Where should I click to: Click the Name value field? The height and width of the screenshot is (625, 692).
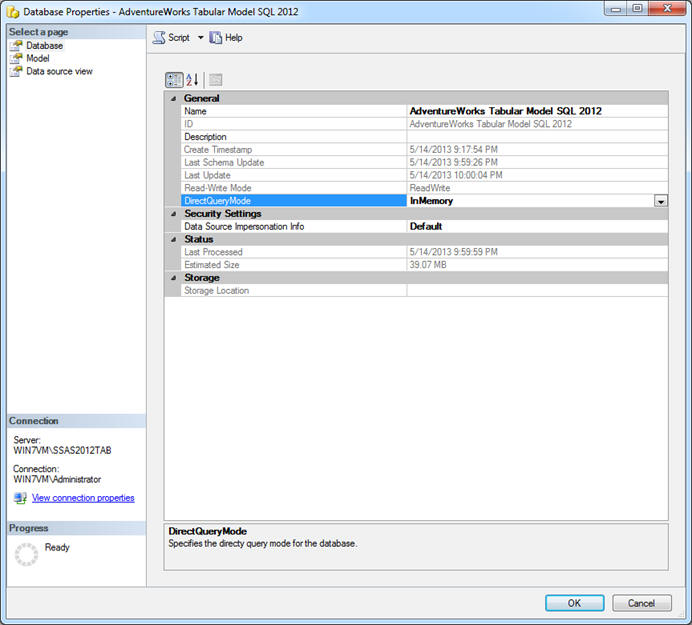coord(537,111)
